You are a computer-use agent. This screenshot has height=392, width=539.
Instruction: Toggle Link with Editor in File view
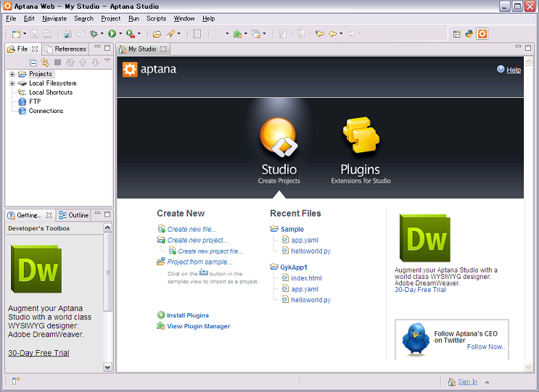click(x=45, y=62)
